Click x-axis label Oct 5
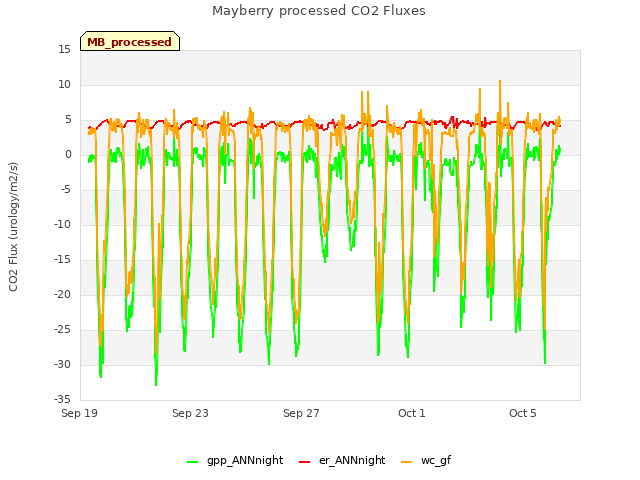Viewport: 640px width, 480px height. pos(523,413)
